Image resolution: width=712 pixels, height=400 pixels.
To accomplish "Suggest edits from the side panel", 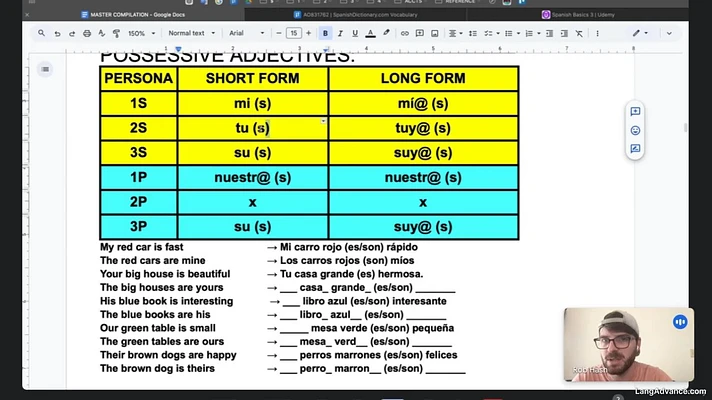I will tap(635, 149).
